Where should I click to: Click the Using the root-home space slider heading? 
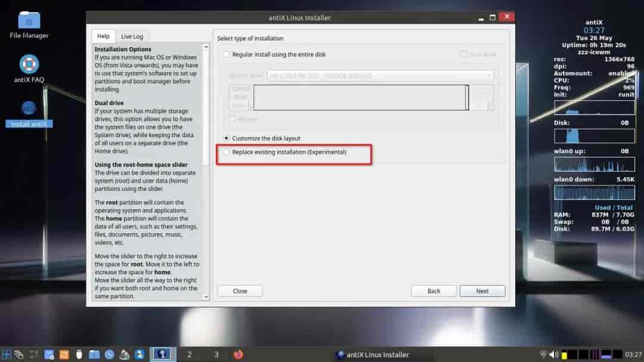point(141,165)
